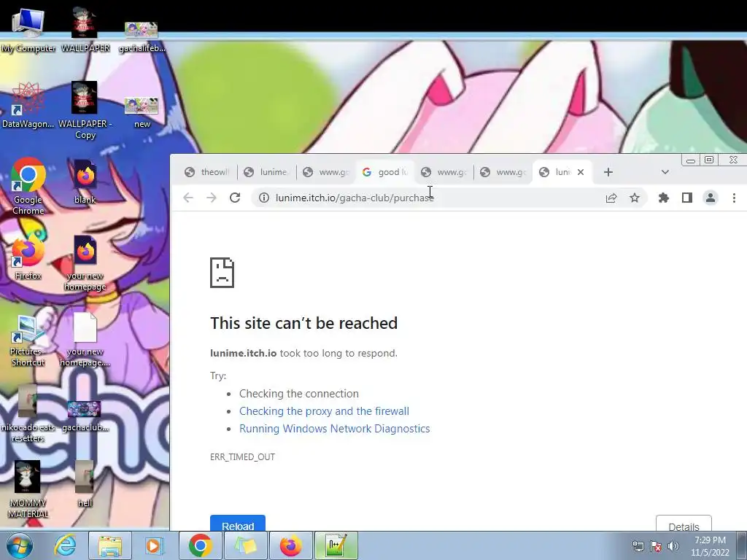Expand the tab search dropdown arrow
The image size is (747, 560).
[x=665, y=172]
